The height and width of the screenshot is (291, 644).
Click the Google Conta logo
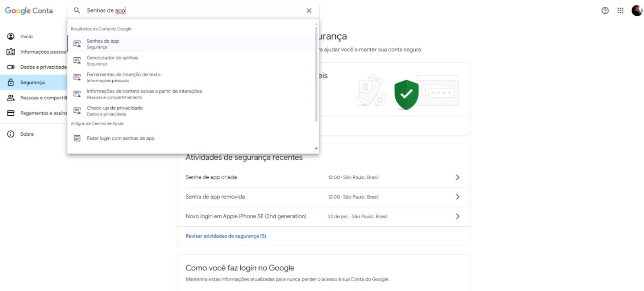coord(29,11)
